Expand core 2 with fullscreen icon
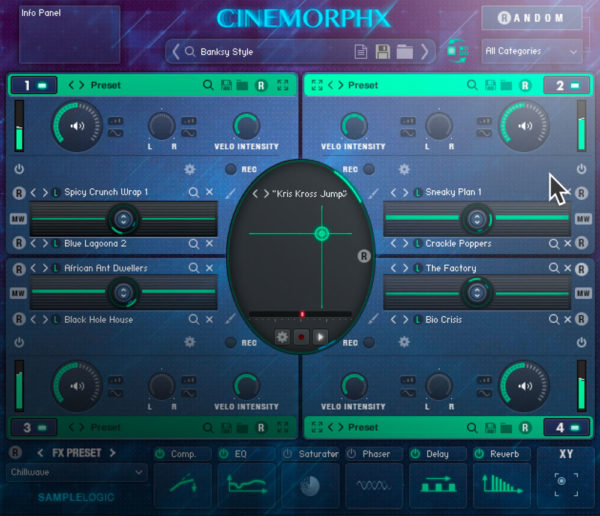The width and height of the screenshot is (600, 516). click(x=317, y=85)
